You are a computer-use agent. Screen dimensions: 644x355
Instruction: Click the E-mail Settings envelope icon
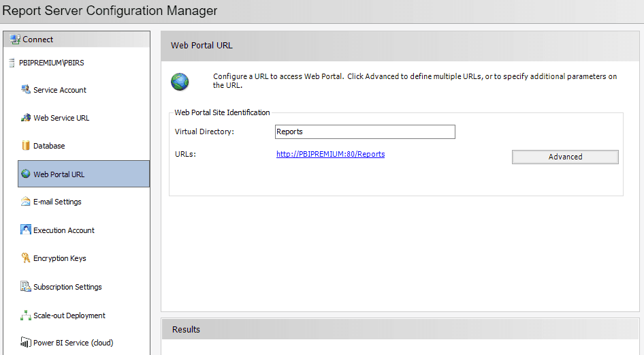(25, 201)
